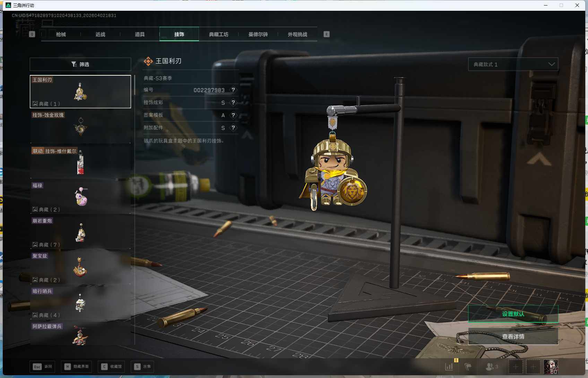Open the friends icon showing 3
This screenshot has height=378, width=588.
(492, 367)
